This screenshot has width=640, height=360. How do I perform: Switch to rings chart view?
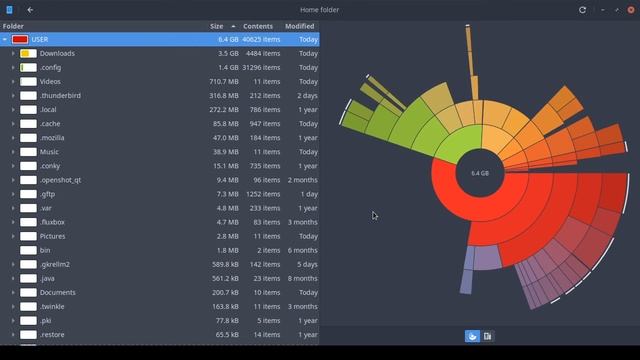click(472, 336)
